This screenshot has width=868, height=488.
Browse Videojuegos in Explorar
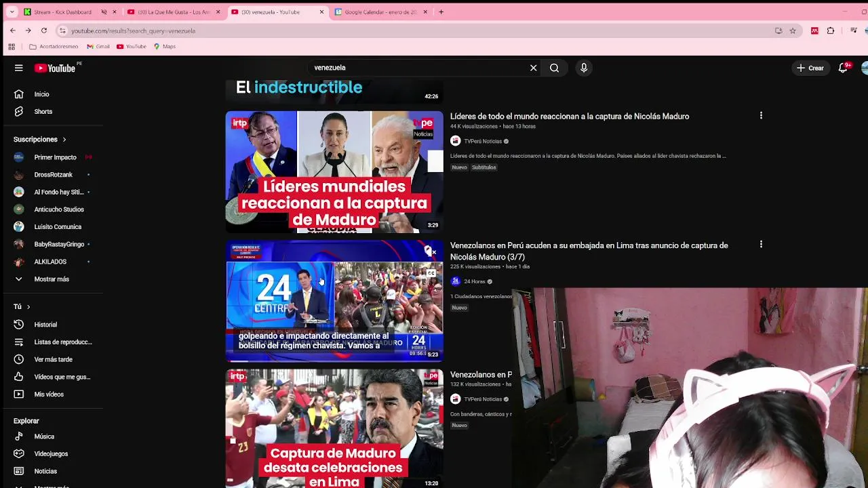point(52,453)
